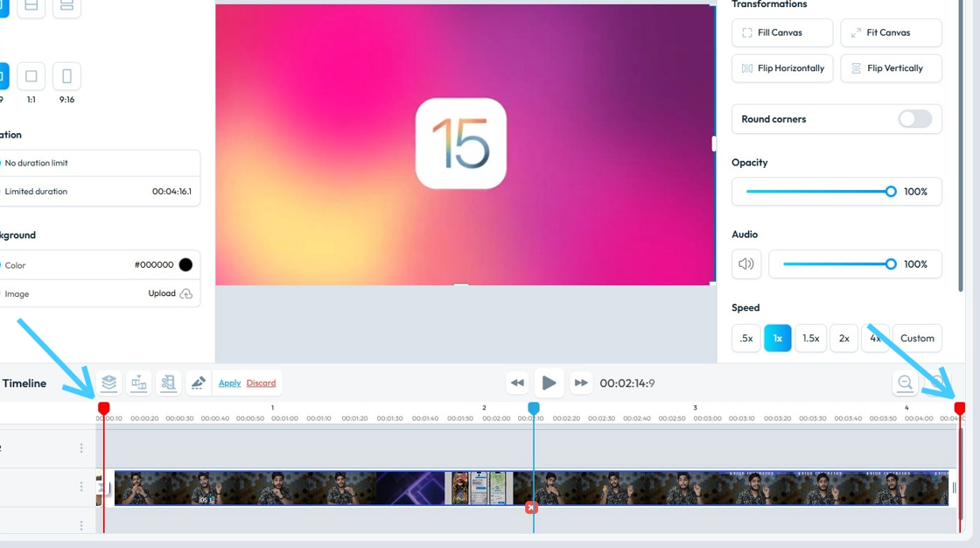Click the add layer icon in Timeline toolbar
The image size is (980, 548).
tap(108, 383)
